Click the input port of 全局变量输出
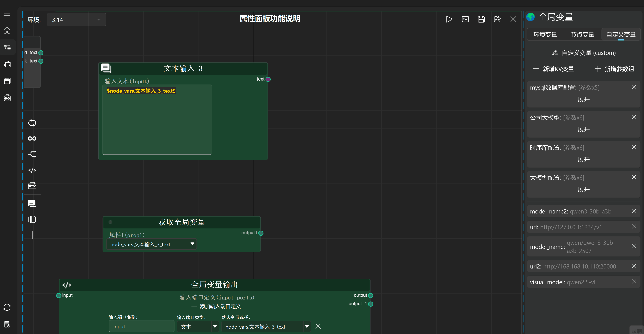 pos(59,296)
